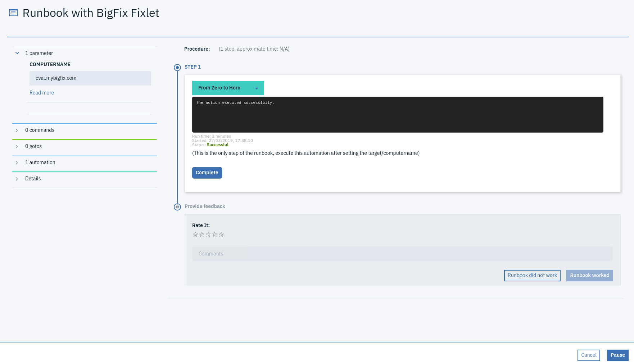
Task: Open the From Zero to Hero dropdown arrow
Action: [x=257, y=88]
